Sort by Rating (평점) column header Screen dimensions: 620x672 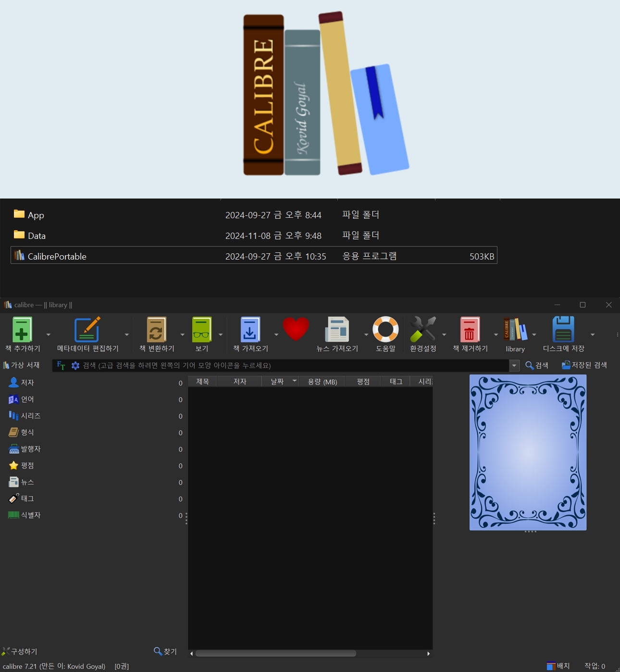coord(363,382)
